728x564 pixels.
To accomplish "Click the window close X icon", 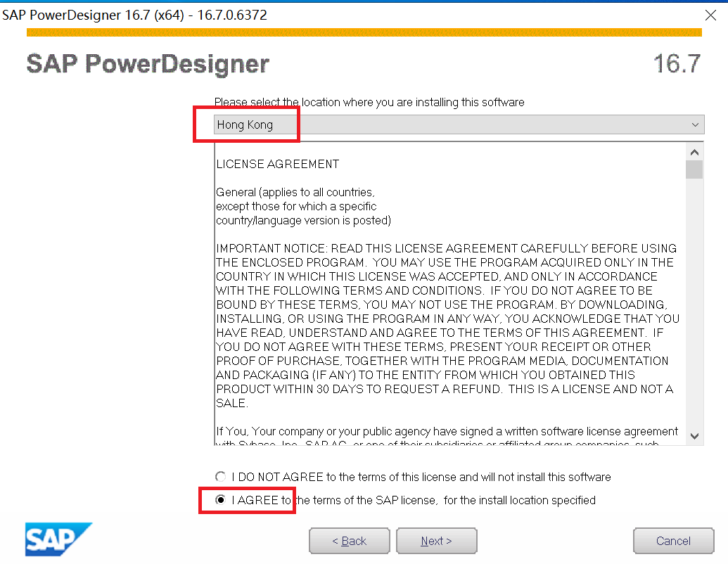I will pyautogui.click(x=710, y=15).
